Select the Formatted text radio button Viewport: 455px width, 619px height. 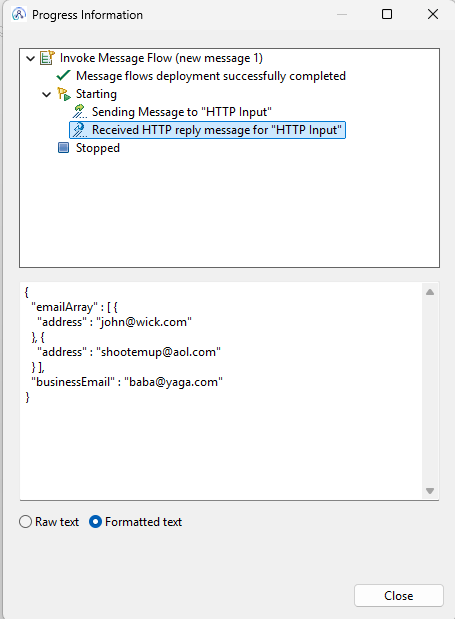coord(95,522)
